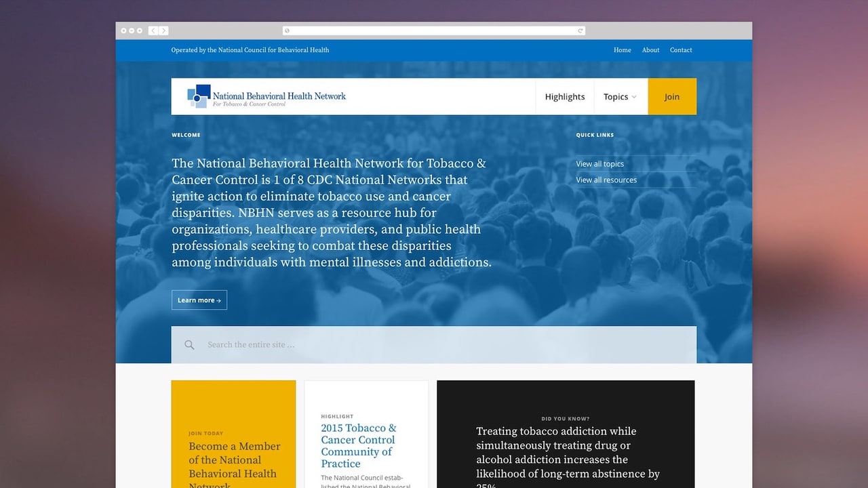Viewport: 868px width, 488px height.
Task: Click the QUICK LINKS heading label
Action: click(595, 135)
